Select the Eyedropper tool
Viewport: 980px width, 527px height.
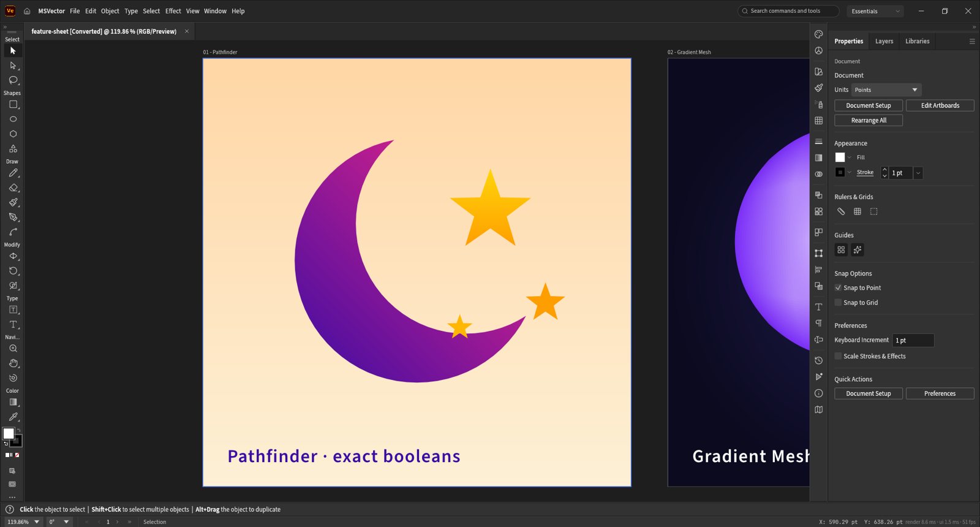13,417
